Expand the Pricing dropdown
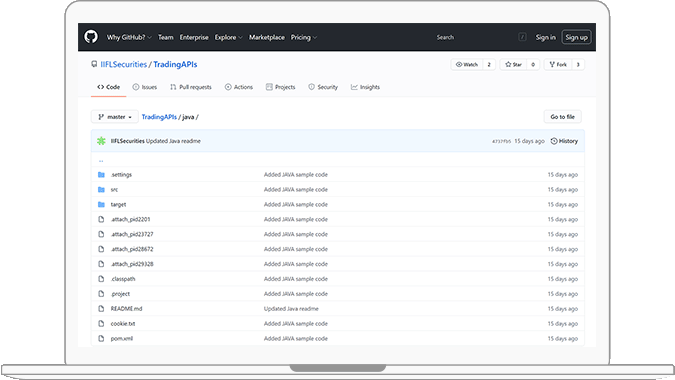This screenshot has height=380, width=675. point(303,37)
